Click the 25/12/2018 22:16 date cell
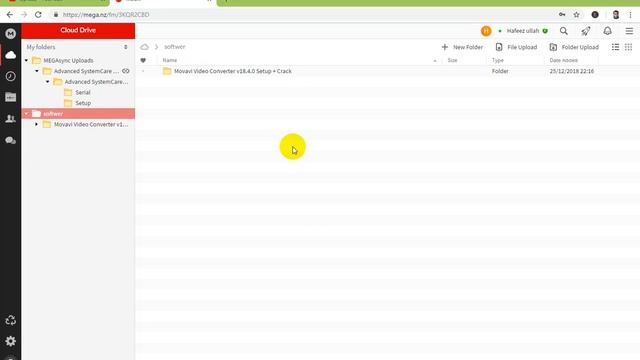Image resolution: width=640 pixels, height=360 pixels. [571, 71]
